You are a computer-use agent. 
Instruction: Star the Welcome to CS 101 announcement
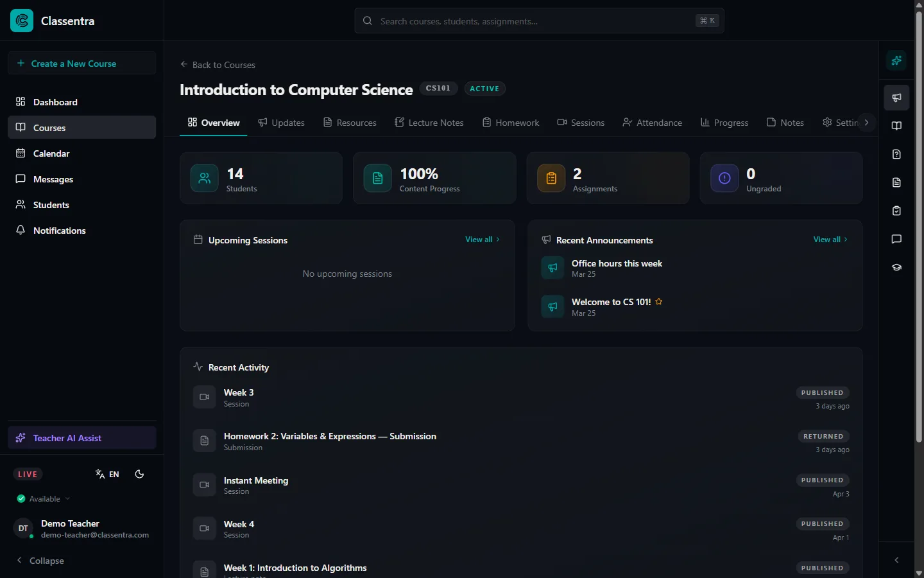pyautogui.click(x=659, y=301)
